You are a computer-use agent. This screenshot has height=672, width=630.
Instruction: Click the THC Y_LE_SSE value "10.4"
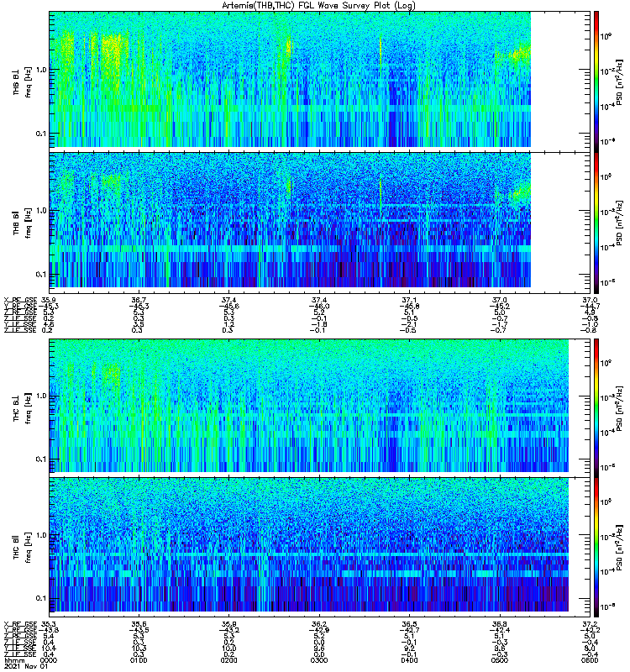pos(49,648)
